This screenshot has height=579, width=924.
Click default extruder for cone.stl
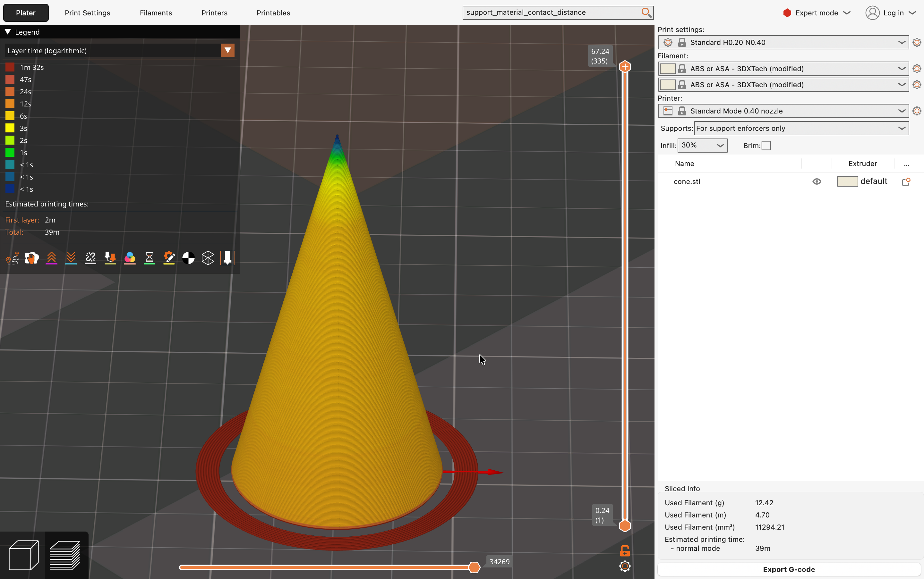point(873,181)
